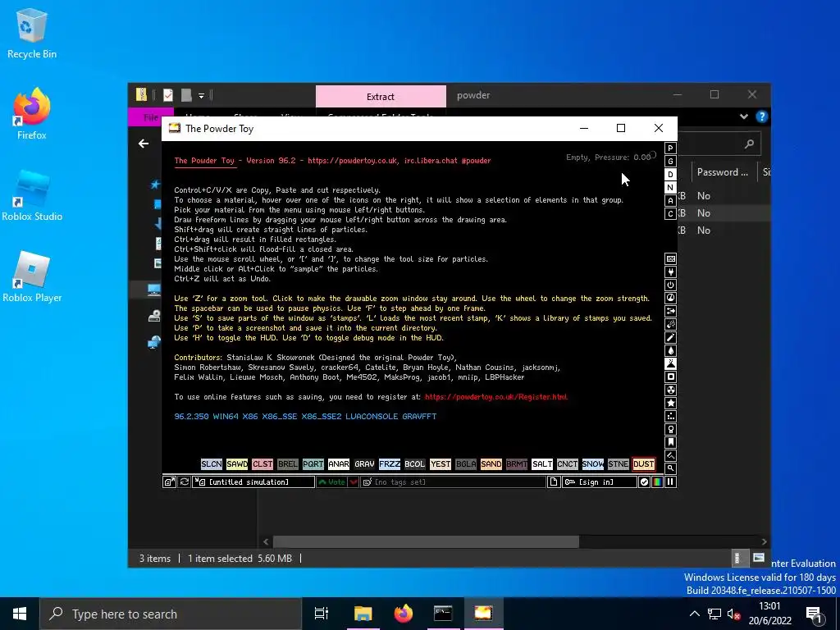Click the Explorer horizontal scrollbar

coord(426,541)
